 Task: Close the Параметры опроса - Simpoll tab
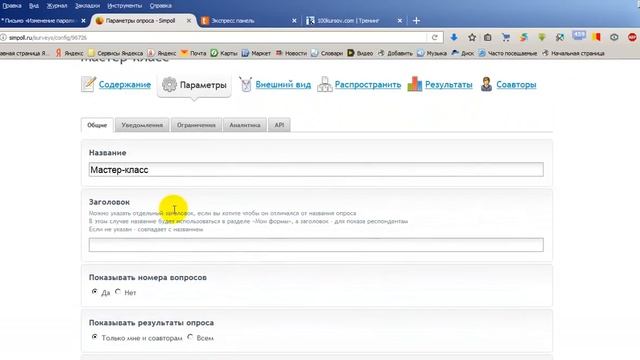189,20
